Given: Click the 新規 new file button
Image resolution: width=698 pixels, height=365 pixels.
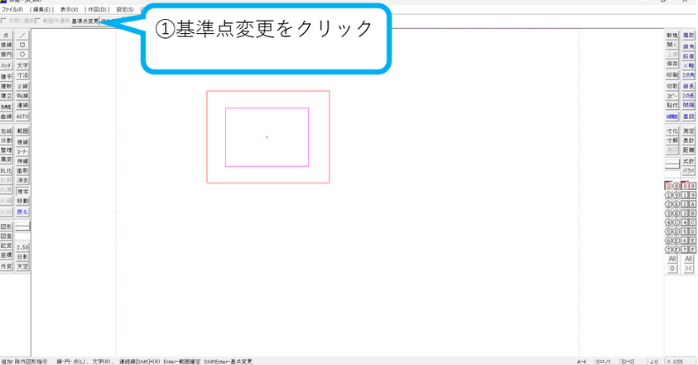Looking at the screenshot, I should click(672, 35).
